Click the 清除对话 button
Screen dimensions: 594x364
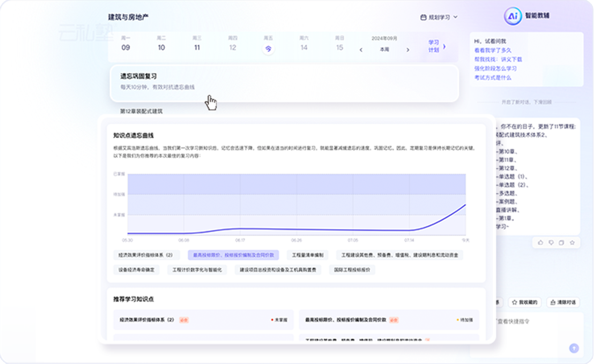pos(563,302)
